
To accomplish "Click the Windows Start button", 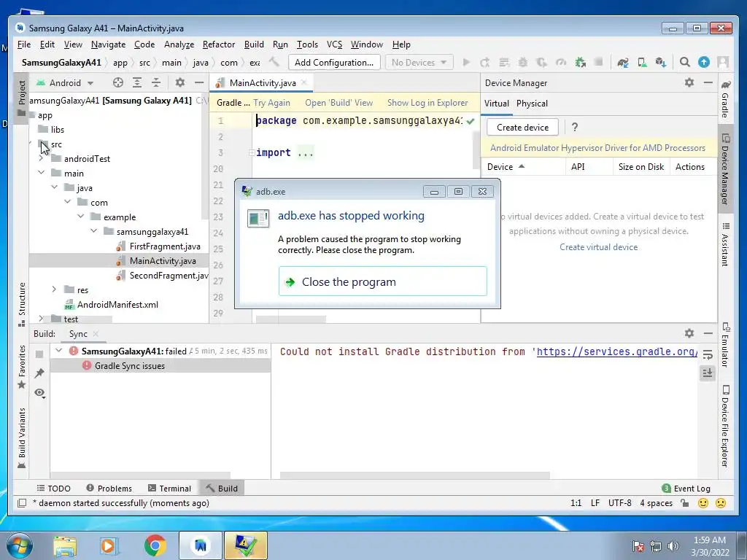I will pos(19,545).
